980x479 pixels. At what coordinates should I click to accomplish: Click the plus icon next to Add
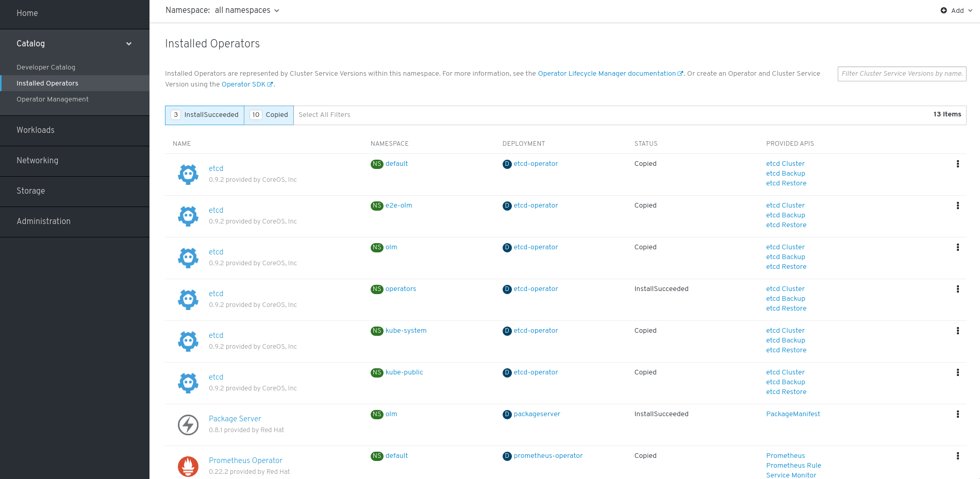pyautogui.click(x=943, y=10)
